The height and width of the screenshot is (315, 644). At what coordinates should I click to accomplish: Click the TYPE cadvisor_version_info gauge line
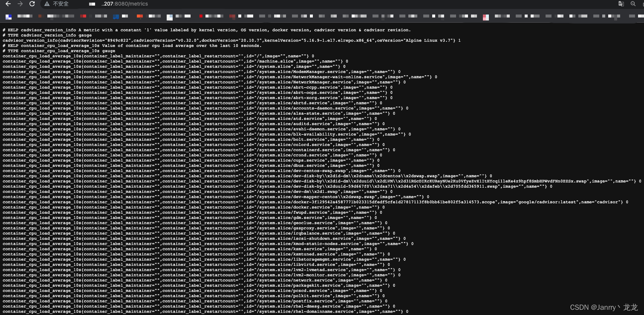(x=47, y=35)
